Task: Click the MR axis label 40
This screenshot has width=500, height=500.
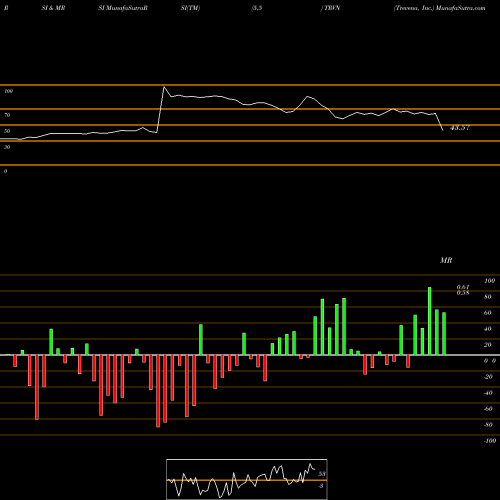Action: tap(487, 329)
